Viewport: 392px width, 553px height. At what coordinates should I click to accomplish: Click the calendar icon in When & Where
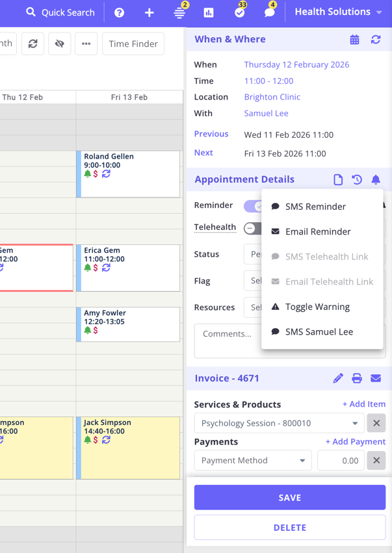(354, 40)
